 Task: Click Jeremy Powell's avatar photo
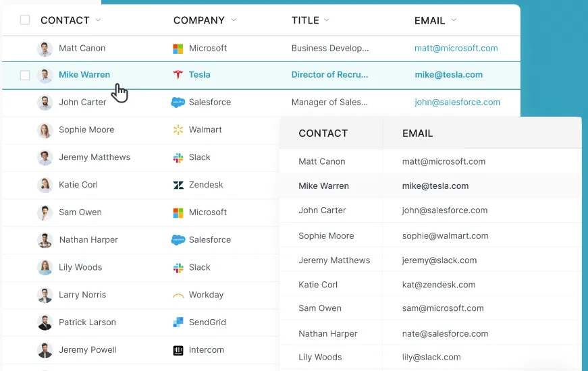click(45, 350)
